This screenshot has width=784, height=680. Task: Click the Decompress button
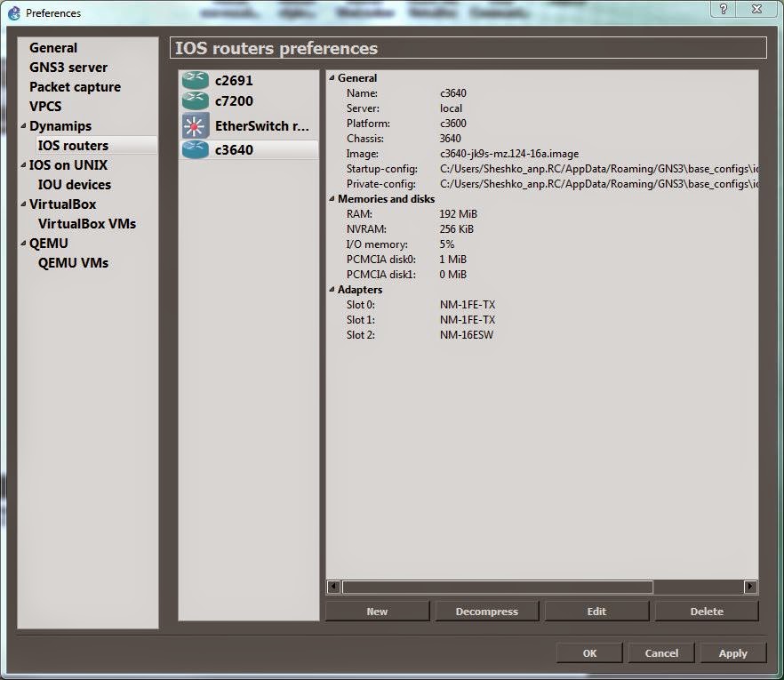[487, 611]
